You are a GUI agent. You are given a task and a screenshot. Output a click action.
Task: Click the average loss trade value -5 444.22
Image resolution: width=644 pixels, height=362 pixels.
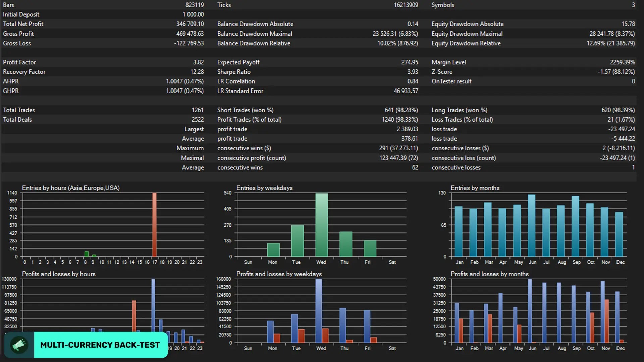tap(623, 139)
